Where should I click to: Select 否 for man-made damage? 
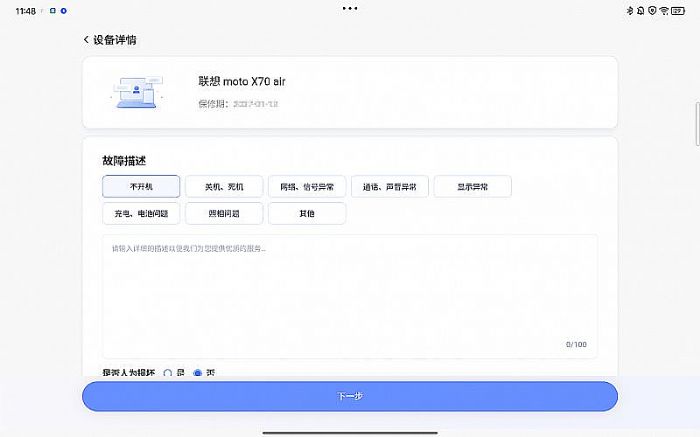pyautogui.click(x=197, y=373)
